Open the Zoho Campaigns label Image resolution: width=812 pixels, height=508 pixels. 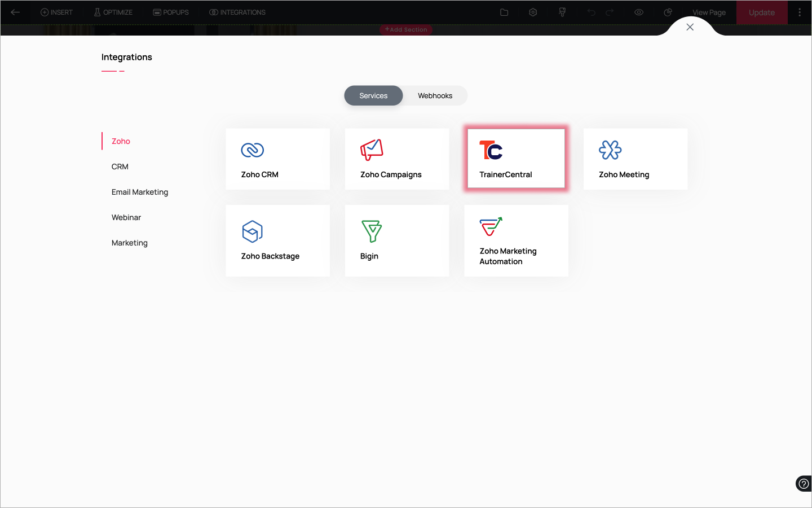tap(391, 174)
